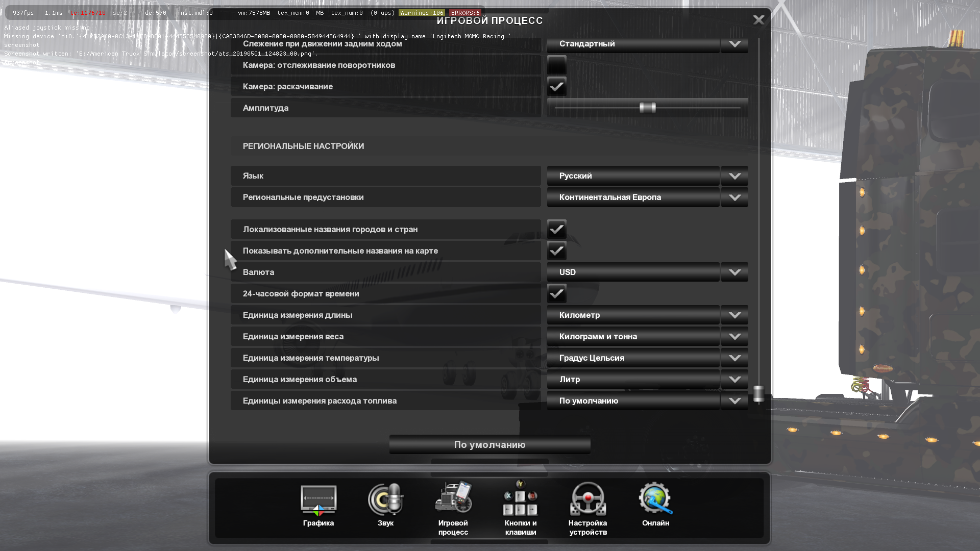Open the Единица измерения температуры dropdown arrow
This screenshot has width=980, height=551.
(x=734, y=358)
